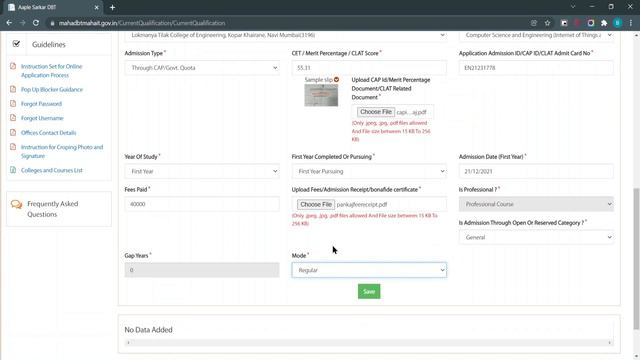Open Pop Up Blocker Guidance link
Screen dimensions: 640x360
click(x=52, y=89)
